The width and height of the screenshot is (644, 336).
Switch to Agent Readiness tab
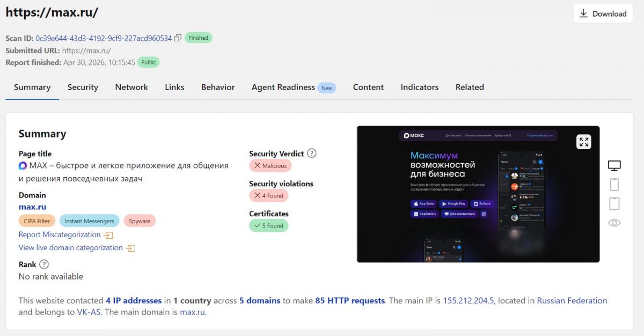(x=283, y=87)
